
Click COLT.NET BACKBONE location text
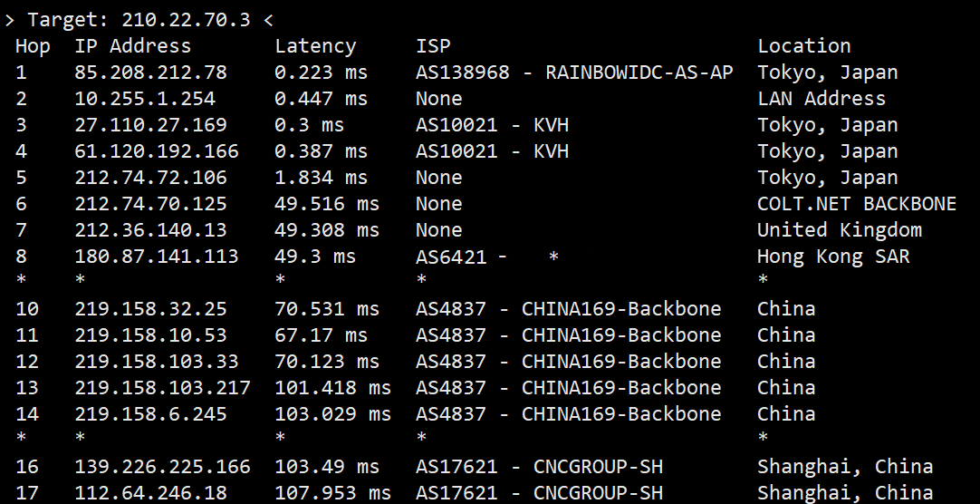[856, 204]
